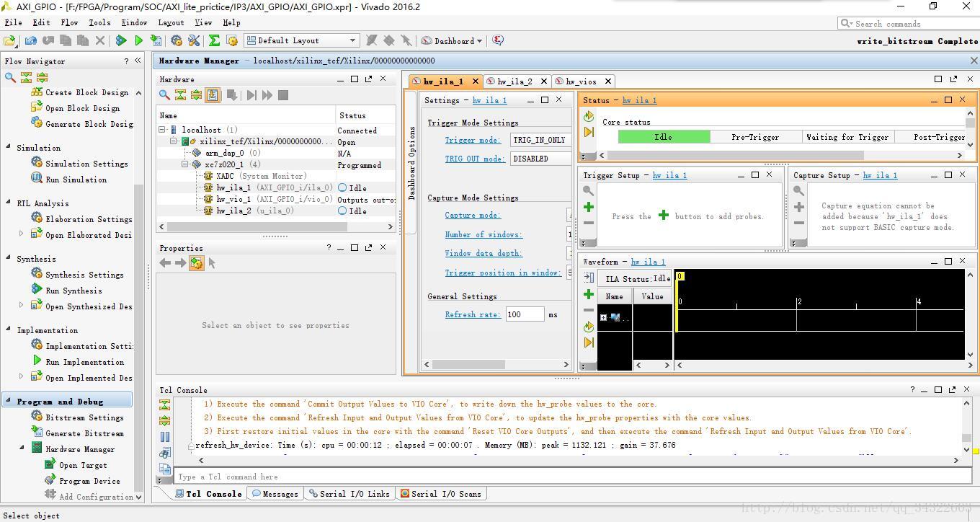
Task: Click the Open Project toolbar icon
Action: [10, 40]
